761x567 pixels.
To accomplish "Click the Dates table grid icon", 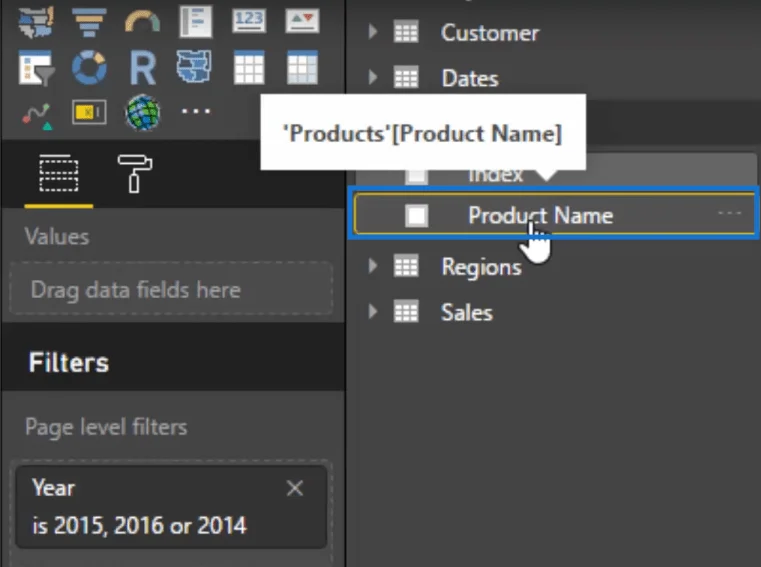I will tap(406, 78).
